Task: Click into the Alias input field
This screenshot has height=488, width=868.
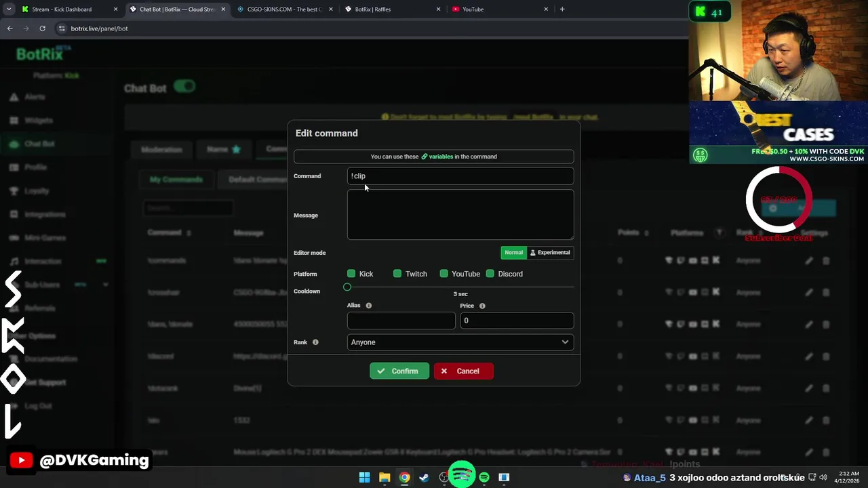Action: [x=401, y=321]
